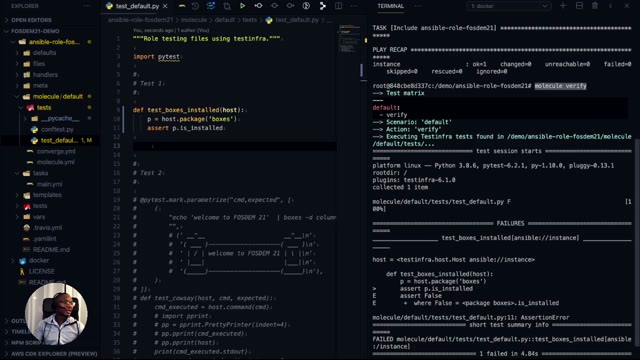Screen dimensions: 640x360
Task: Close the test_default.py editor tab
Action: (x=165, y=6)
